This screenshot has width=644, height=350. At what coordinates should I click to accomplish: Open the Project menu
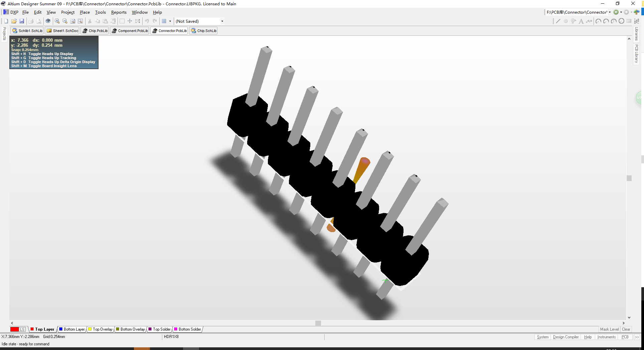click(68, 12)
